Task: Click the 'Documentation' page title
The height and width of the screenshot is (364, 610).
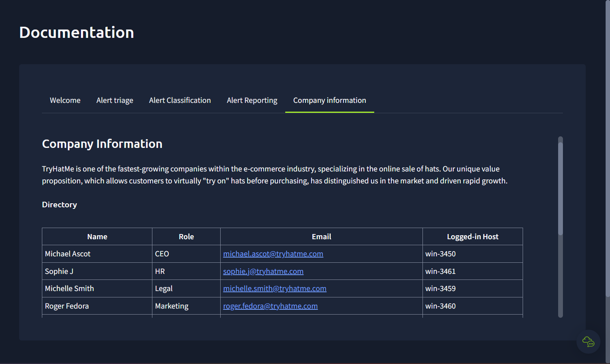Action: coord(77,32)
